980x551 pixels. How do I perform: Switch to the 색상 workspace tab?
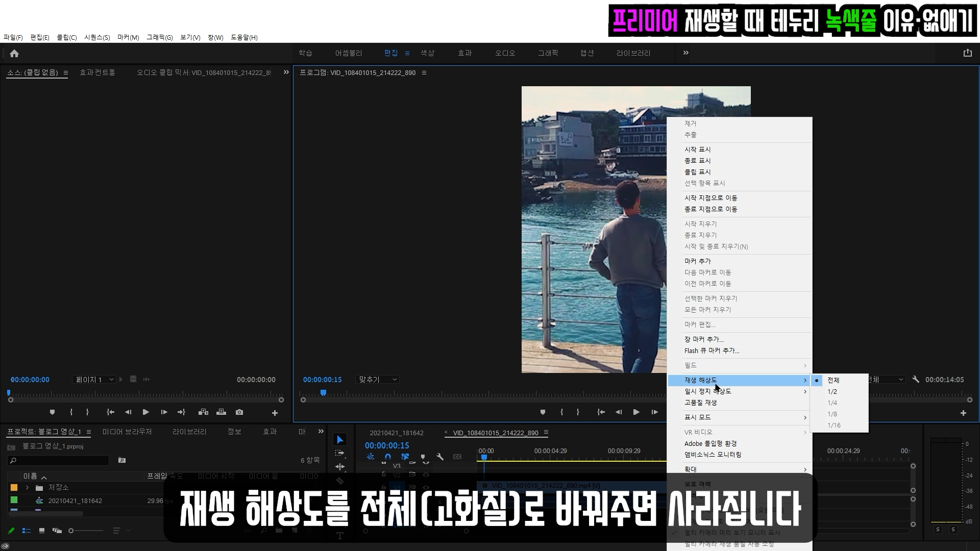427,53
